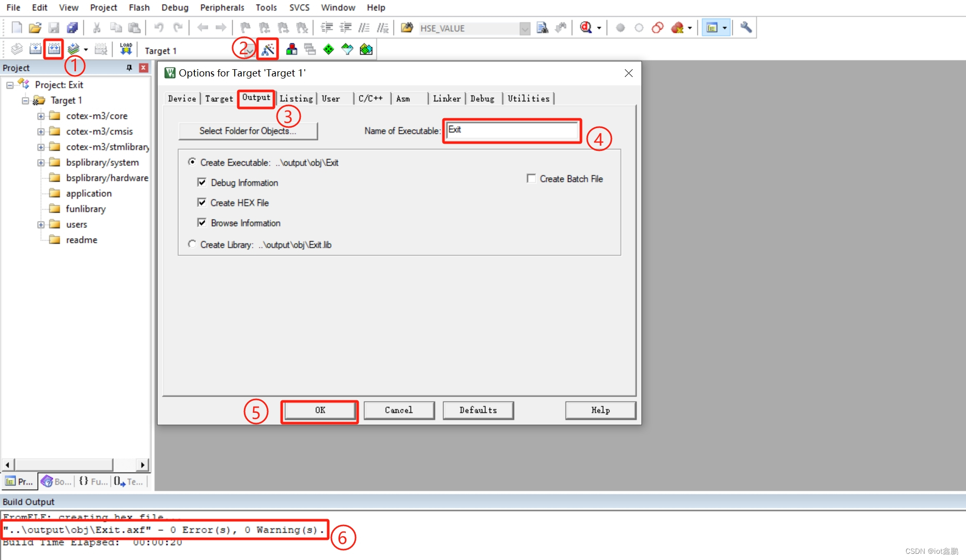The image size is (966, 560).
Task: Enable the Create Batch File checkbox
Action: [531, 178]
